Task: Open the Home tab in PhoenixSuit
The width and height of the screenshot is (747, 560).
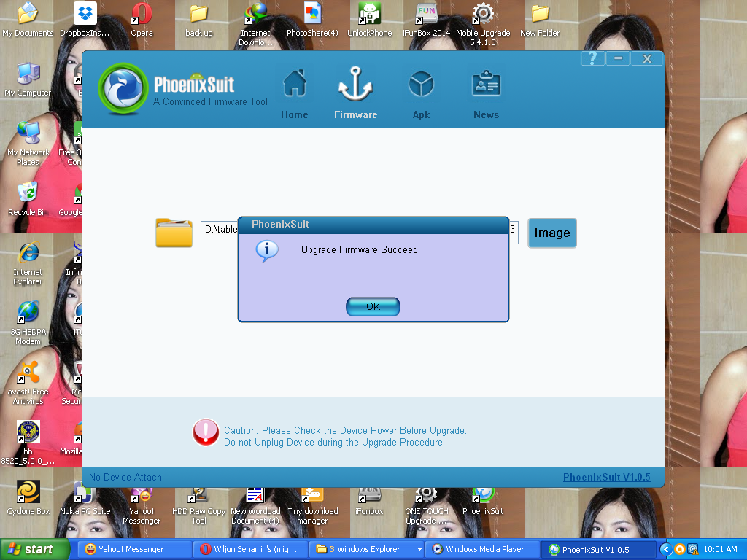Action: tap(294, 93)
